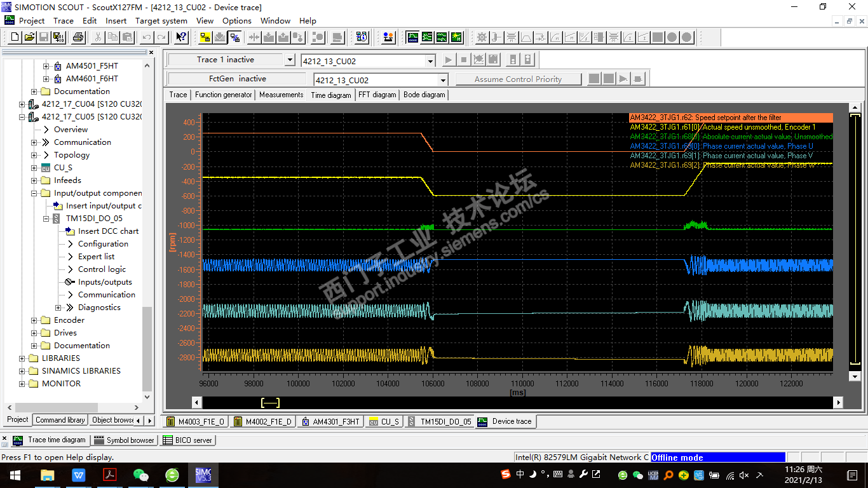868x488 pixels.
Task: Open Adobe Acrobat from the taskbar
Action: pos(110,475)
